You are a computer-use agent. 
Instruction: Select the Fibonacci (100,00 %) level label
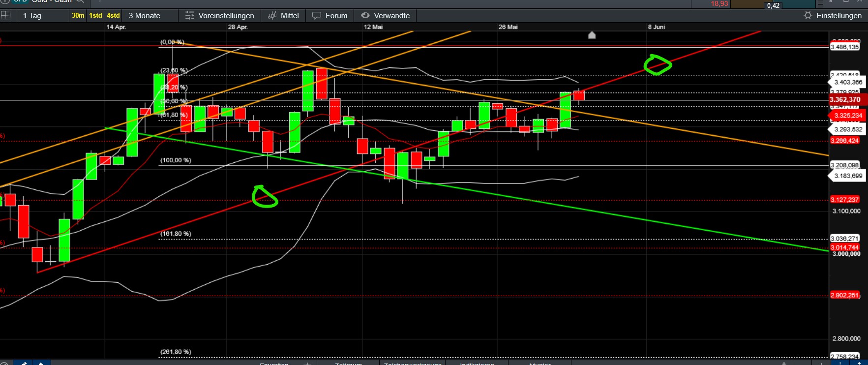pyautogui.click(x=176, y=160)
